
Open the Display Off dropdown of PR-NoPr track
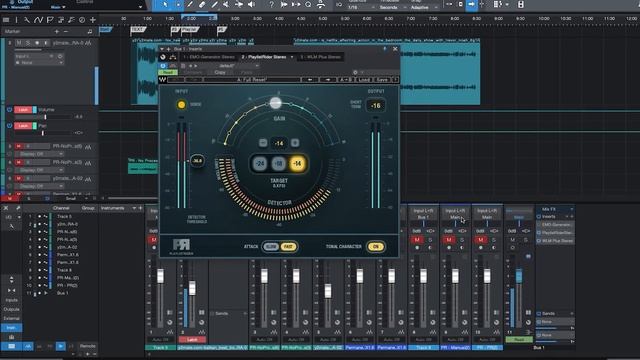tap(39, 154)
